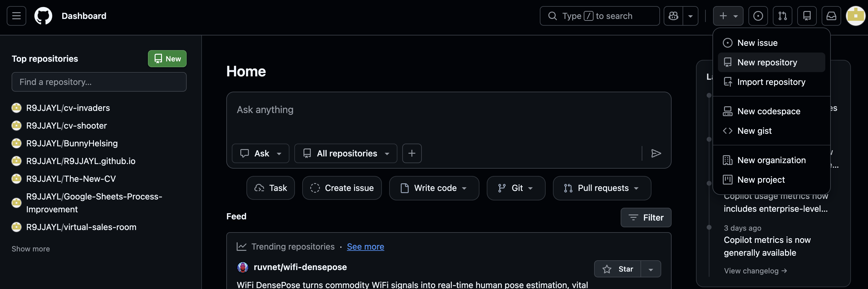The image size is (868, 289).
Task: Open Copilot chat icon in header
Action: (673, 16)
